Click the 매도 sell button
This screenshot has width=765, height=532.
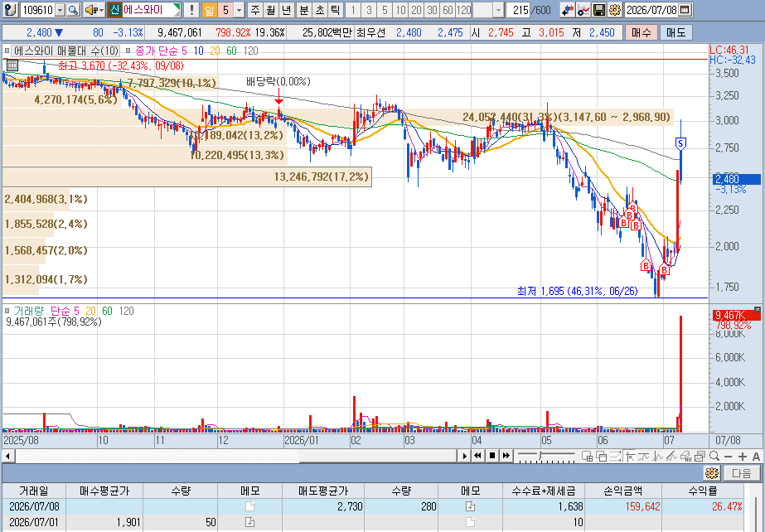point(675,32)
